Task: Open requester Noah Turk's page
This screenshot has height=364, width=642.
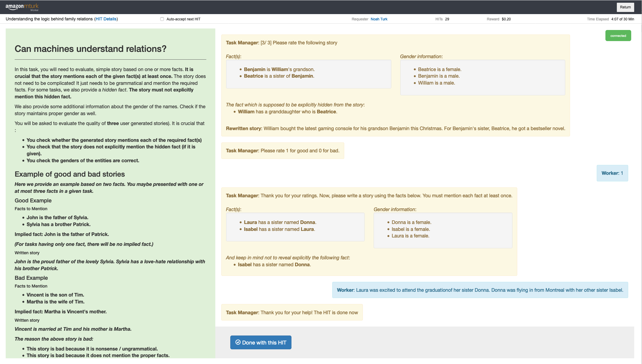Action: pos(379,19)
